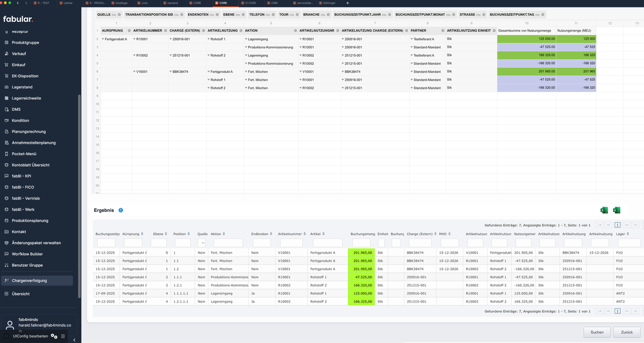Open the Quelle filter dropdown in results
The width and height of the screenshot is (644, 343).
(201, 243)
